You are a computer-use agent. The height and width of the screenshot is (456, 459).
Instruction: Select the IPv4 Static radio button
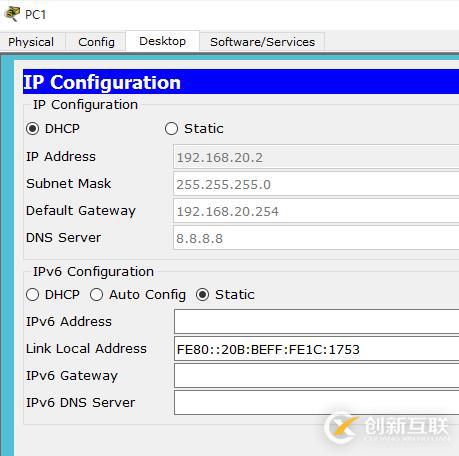coord(171,129)
